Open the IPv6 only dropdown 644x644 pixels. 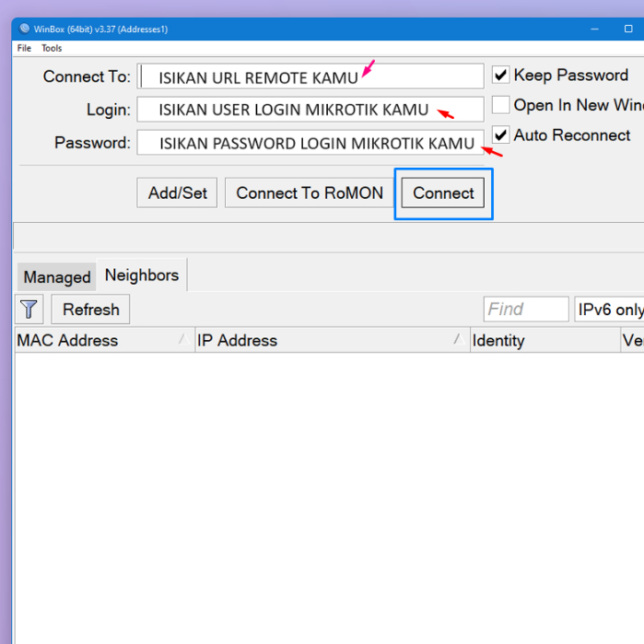609,310
